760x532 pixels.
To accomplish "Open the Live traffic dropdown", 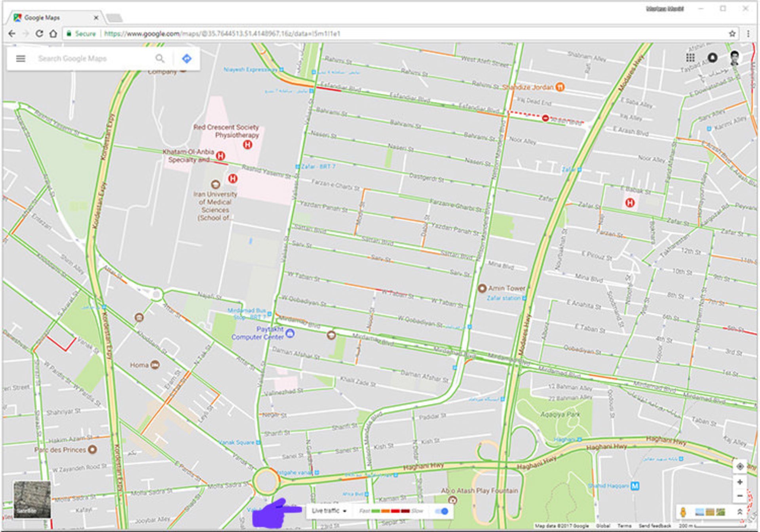I will [329, 511].
